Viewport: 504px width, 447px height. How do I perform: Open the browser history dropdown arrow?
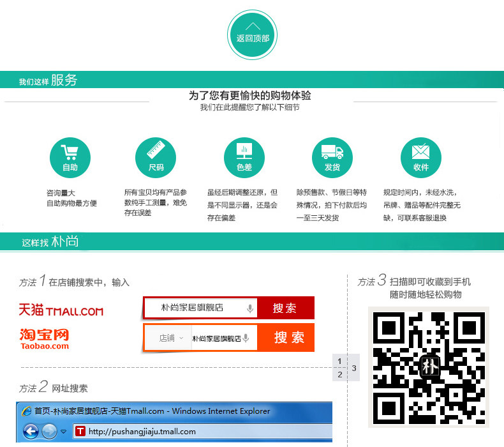64,432
